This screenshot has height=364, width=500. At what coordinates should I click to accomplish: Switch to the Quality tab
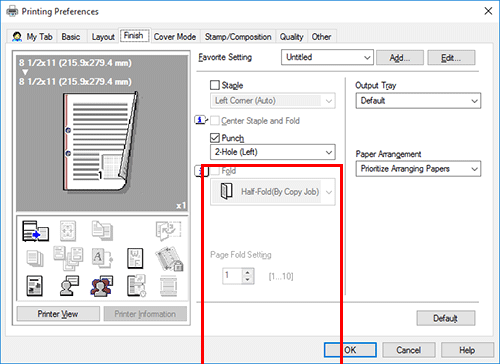pyautogui.click(x=291, y=37)
